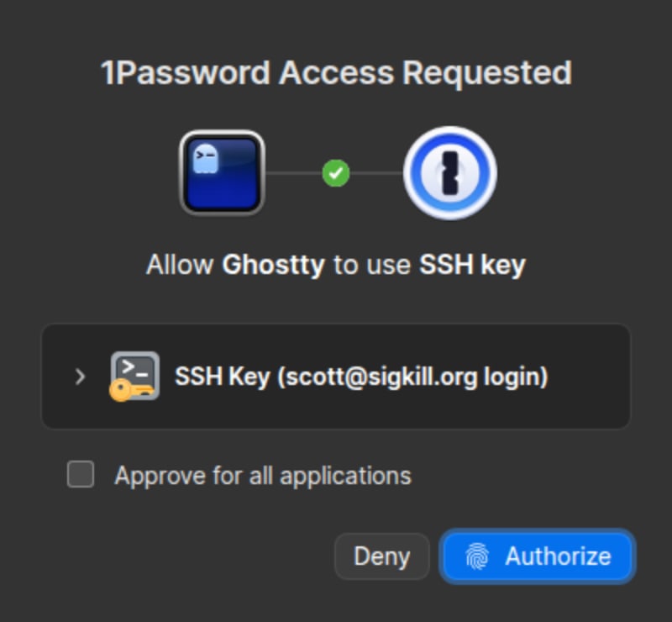Authorize Ghostty to use the SSH key
Screen dimensions: 672x622
point(538,556)
